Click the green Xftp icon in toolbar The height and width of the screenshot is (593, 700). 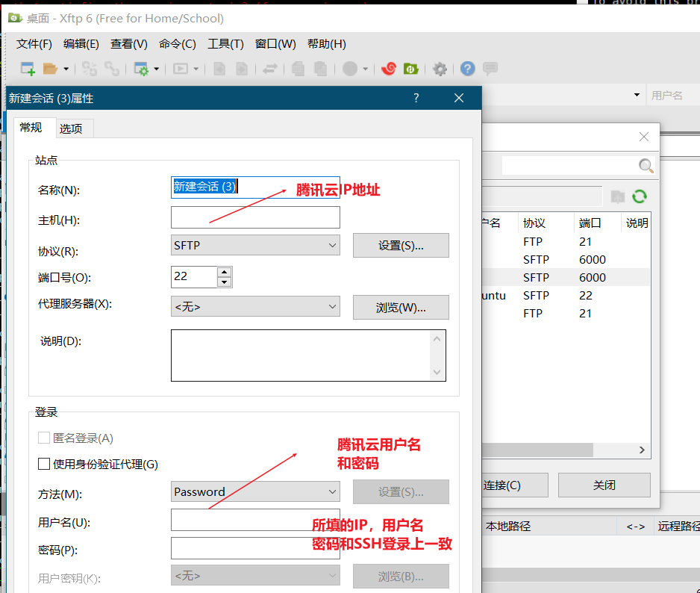coord(410,69)
